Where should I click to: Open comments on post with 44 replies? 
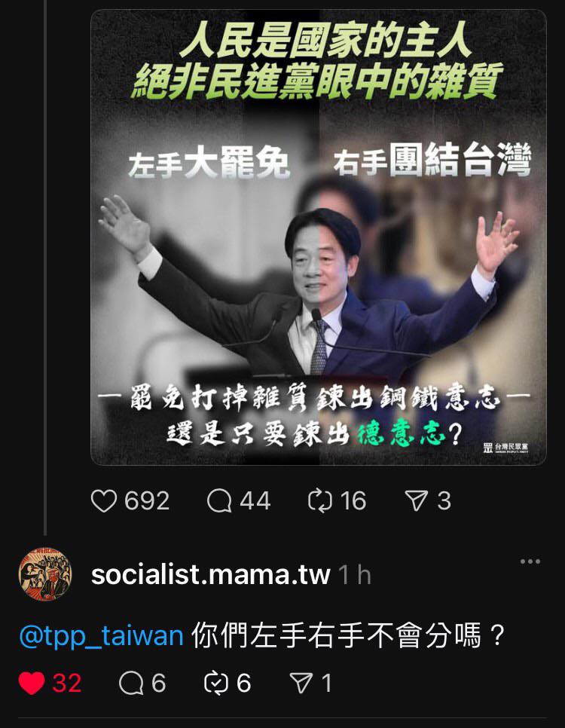[x=219, y=501]
